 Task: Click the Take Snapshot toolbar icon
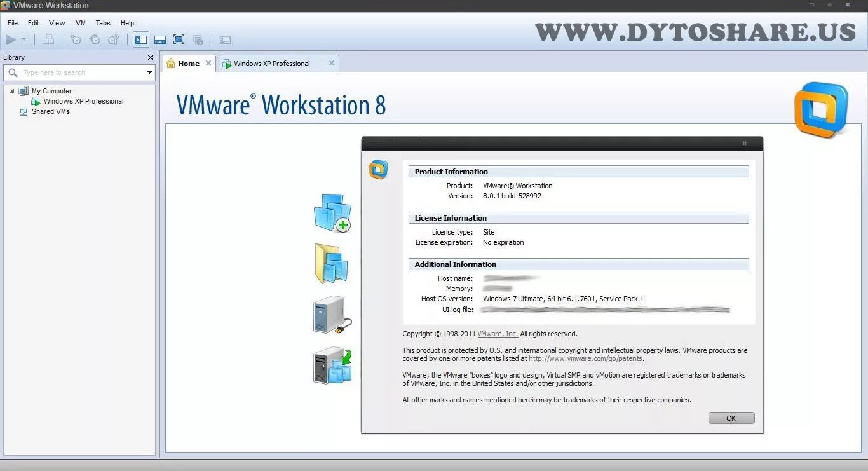[76, 39]
